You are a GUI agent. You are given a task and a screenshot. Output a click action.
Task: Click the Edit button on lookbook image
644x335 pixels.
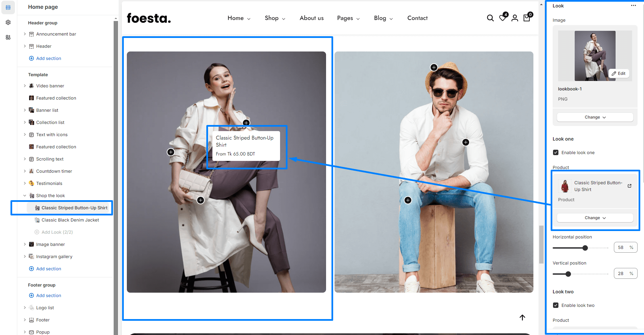(x=619, y=74)
